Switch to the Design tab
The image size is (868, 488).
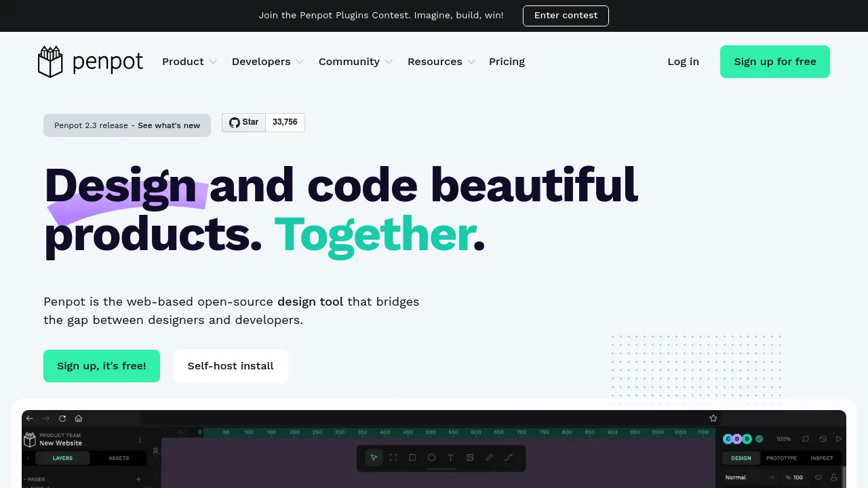[741, 458]
